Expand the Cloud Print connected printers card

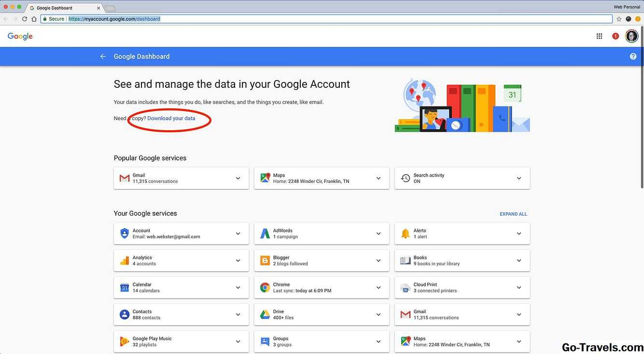click(x=519, y=287)
